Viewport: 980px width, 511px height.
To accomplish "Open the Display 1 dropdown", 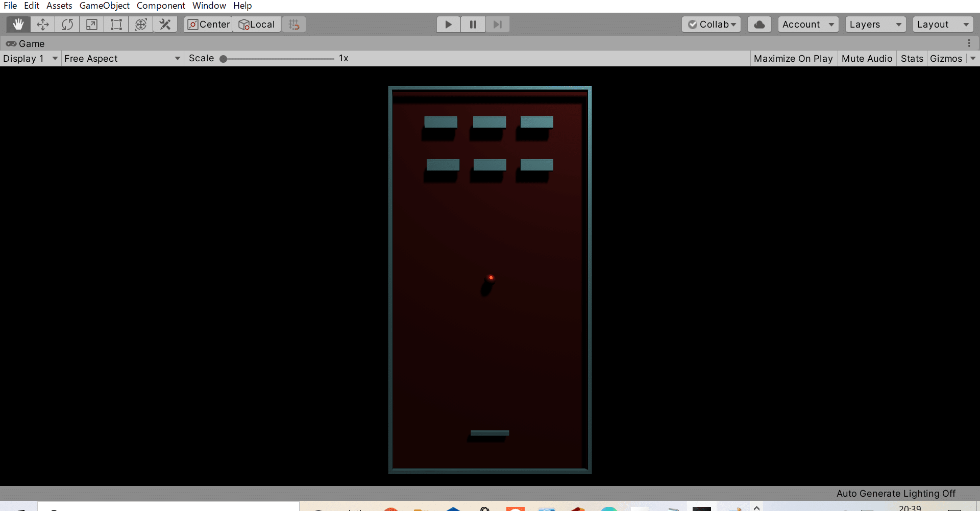I will point(30,59).
